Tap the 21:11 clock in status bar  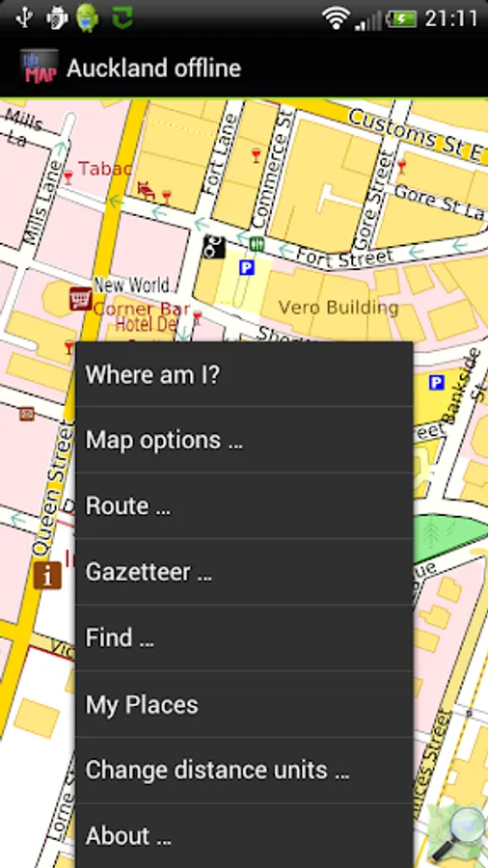coord(451,19)
